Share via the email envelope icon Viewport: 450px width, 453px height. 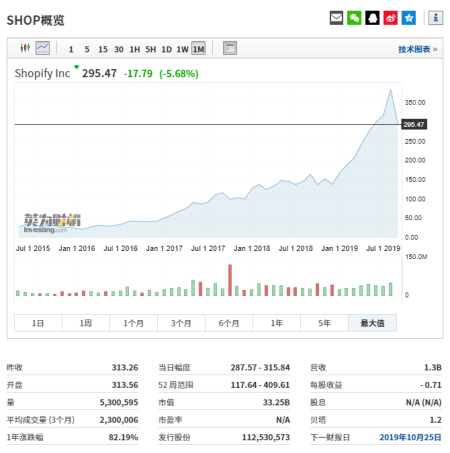[336, 18]
